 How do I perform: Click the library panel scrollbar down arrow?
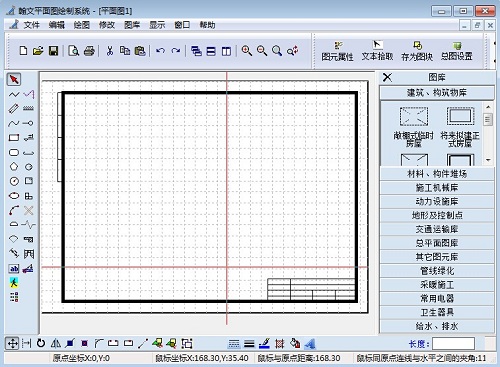point(488,160)
